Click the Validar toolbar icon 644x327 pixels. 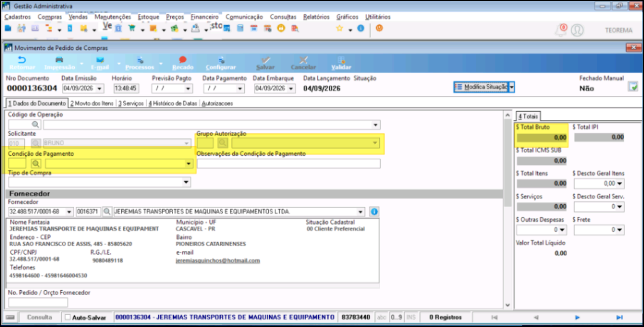coord(341,60)
